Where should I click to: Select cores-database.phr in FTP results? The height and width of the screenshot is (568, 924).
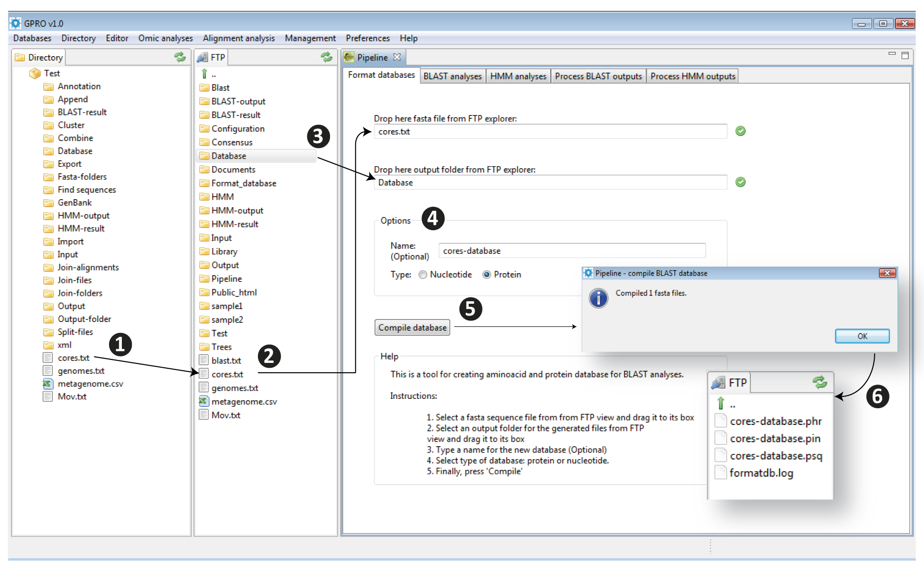[776, 421]
